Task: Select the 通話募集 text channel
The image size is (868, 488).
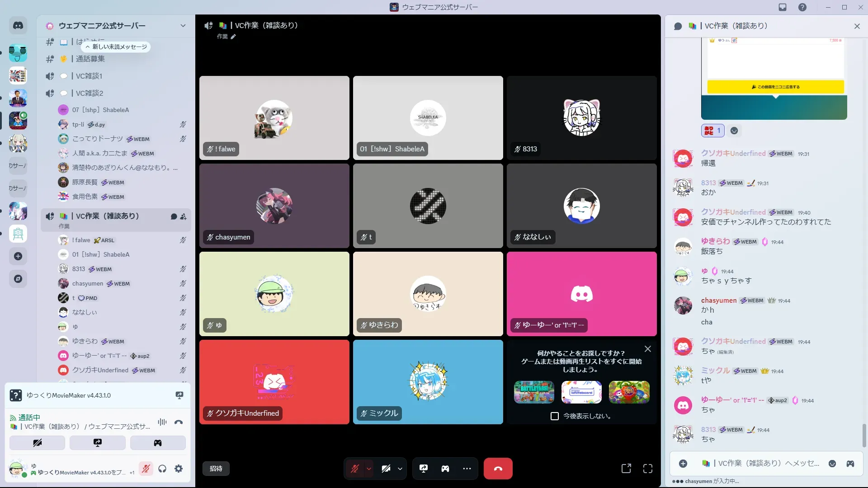Action: coord(90,59)
